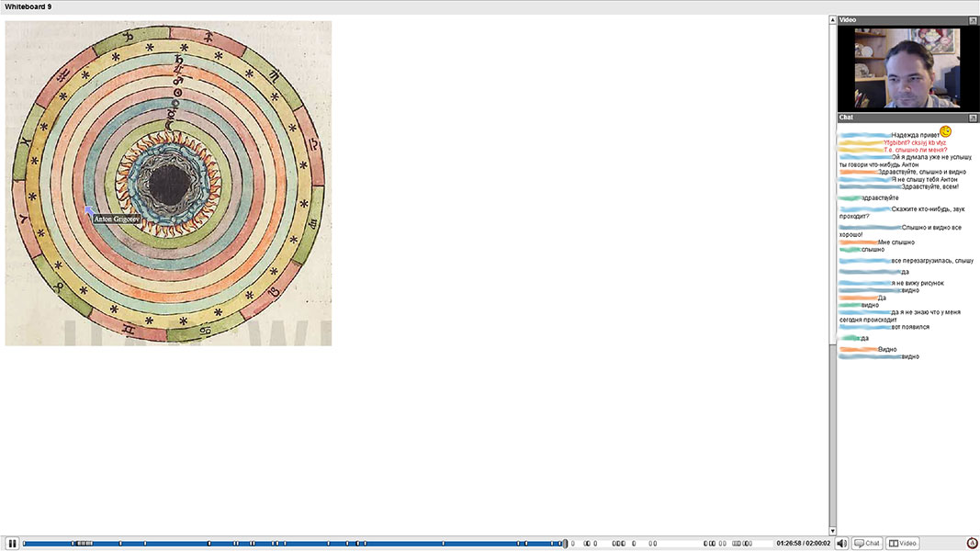Click red chat message 'Т.е. слышно ли меня?'
This screenshot has width=980, height=551.
pyautogui.click(x=916, y=150)
